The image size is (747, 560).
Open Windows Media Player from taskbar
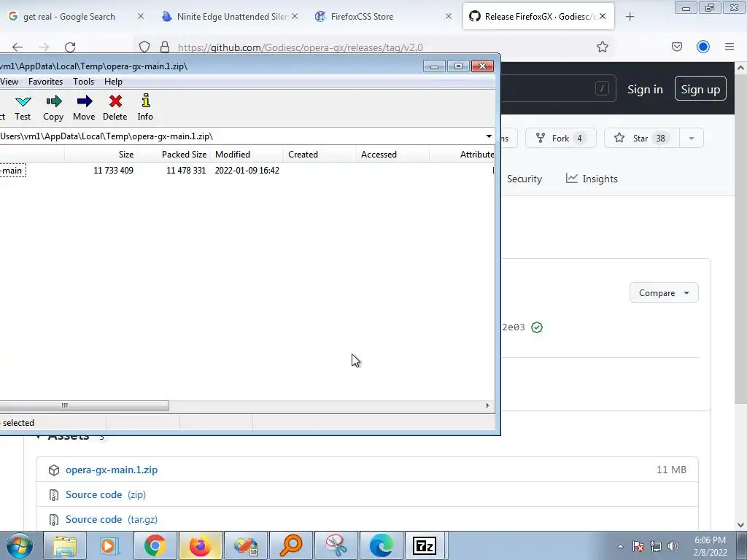coord(109,545)
